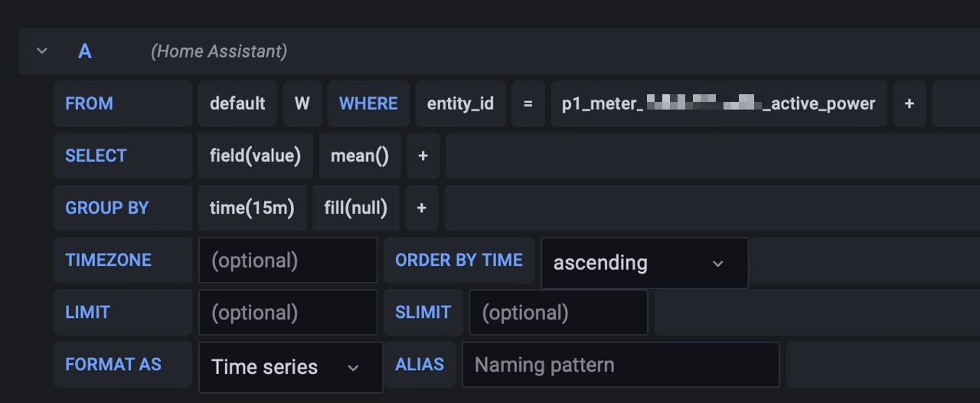Open the FORMAT AS Time series dropdown

click(290, 367)
